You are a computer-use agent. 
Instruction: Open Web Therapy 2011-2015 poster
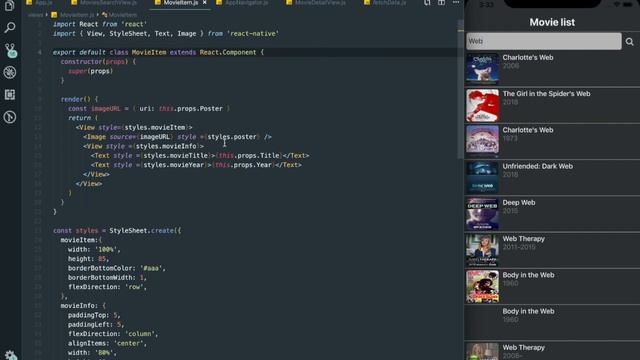[482, 250]
